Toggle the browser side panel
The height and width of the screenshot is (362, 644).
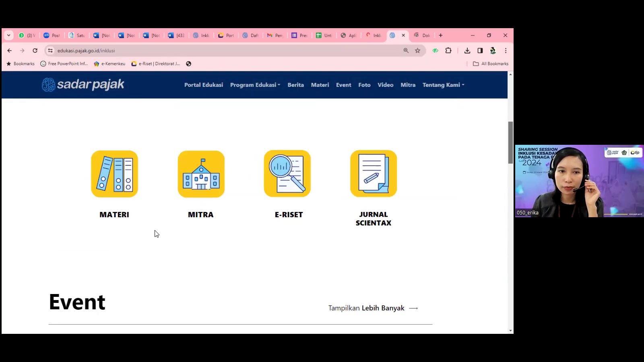(x=480, y=51)
